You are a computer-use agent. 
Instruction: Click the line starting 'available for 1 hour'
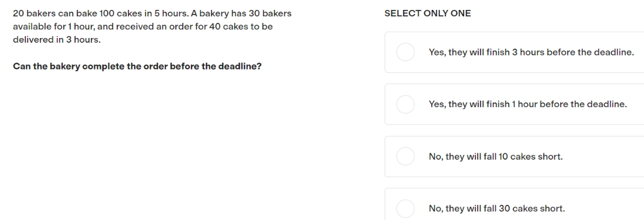coord(143,27)
